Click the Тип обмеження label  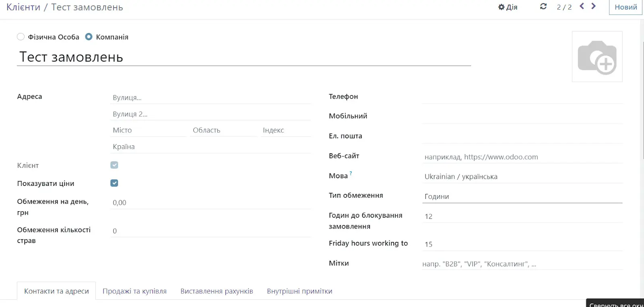click(x=356, y=196)
